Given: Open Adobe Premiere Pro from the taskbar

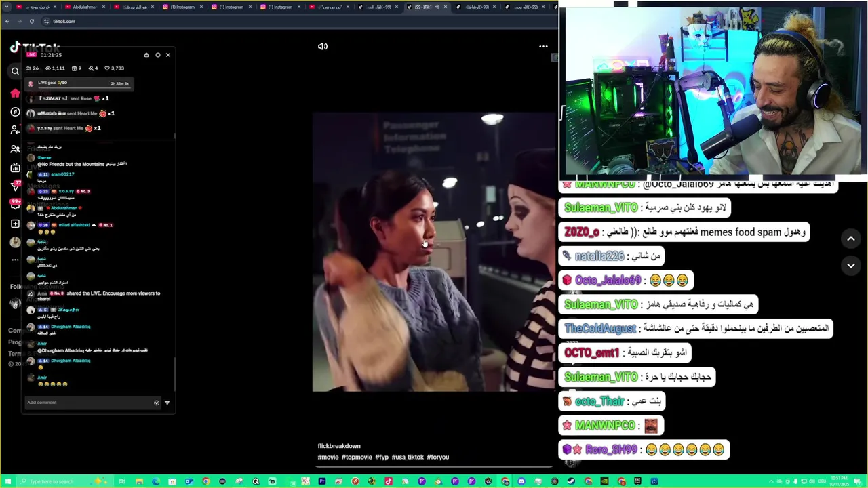Looking at the screenshot, I should coord(322,481).
